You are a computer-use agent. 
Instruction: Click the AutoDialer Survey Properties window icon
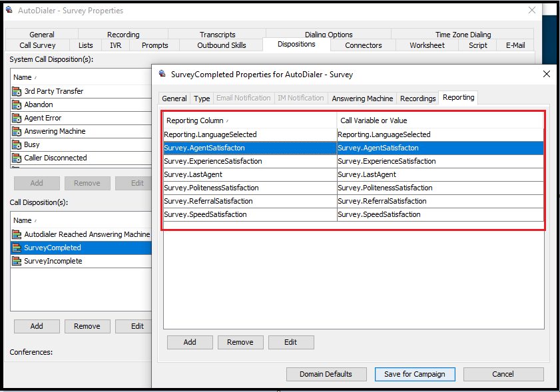pos(9,9)
